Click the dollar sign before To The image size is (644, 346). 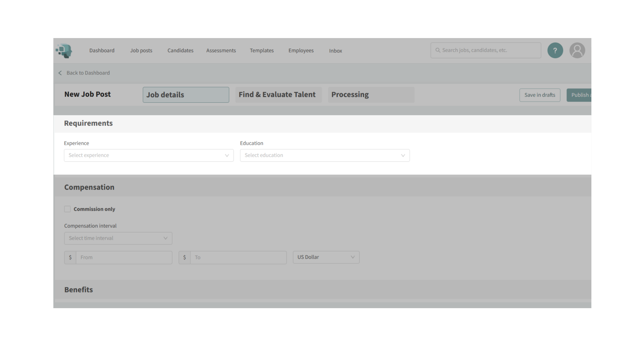184,257
